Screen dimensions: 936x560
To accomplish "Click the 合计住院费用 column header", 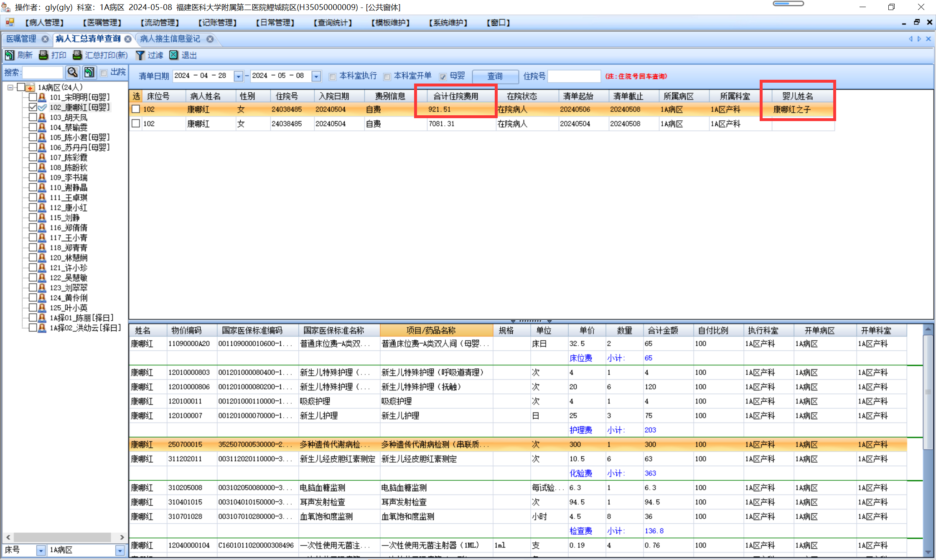I will (455, 96).
